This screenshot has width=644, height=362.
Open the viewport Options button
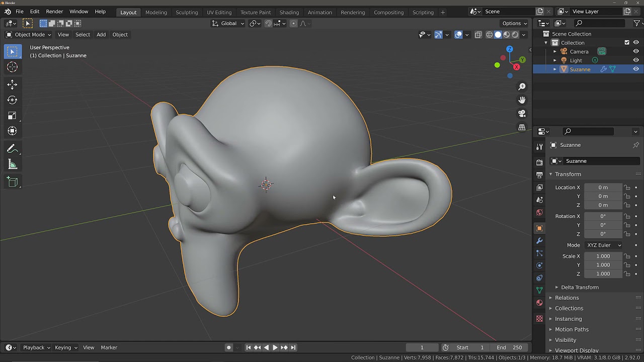click(513, 23)
